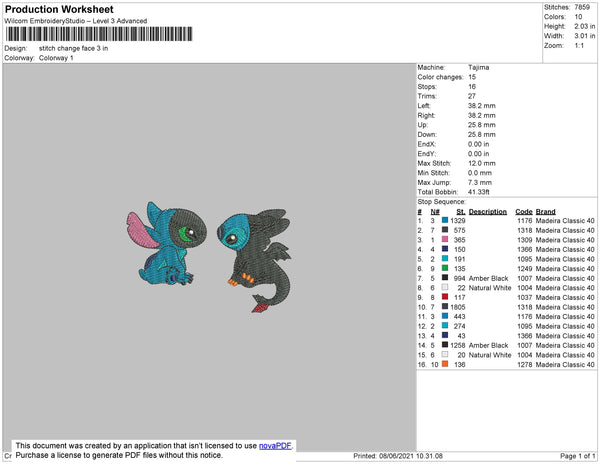Click stitch count 1805 in stop 10 row
Image resolution: width=600 pixels, height=464 pixels.
[x=458, y=307]
